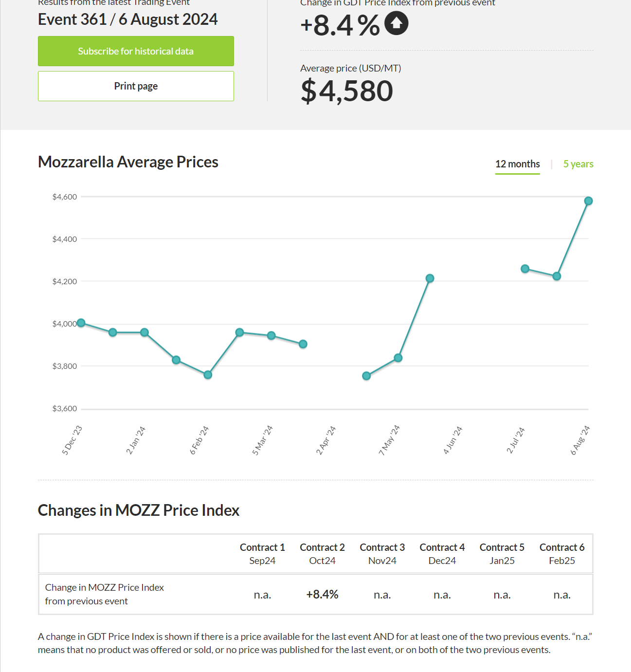Click the Contract 6 Feb25 column header
This screenshot has width=631, height=672.
(562, 554)
